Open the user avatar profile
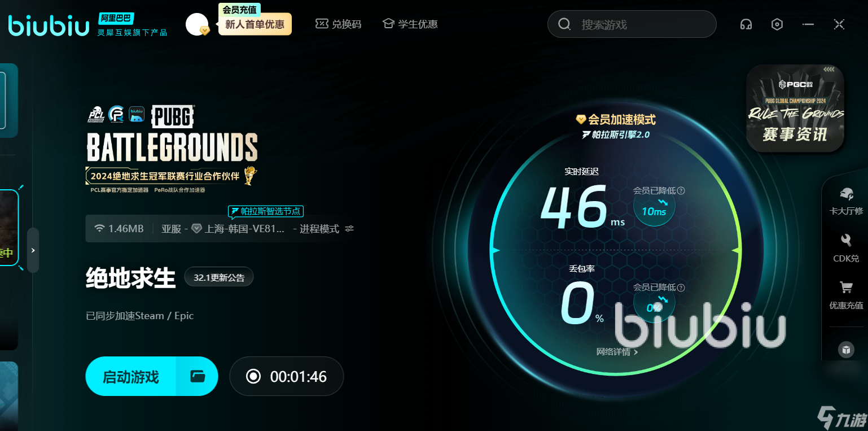The height and width of the screenshot is (431, 868). [x=197, y=24]
